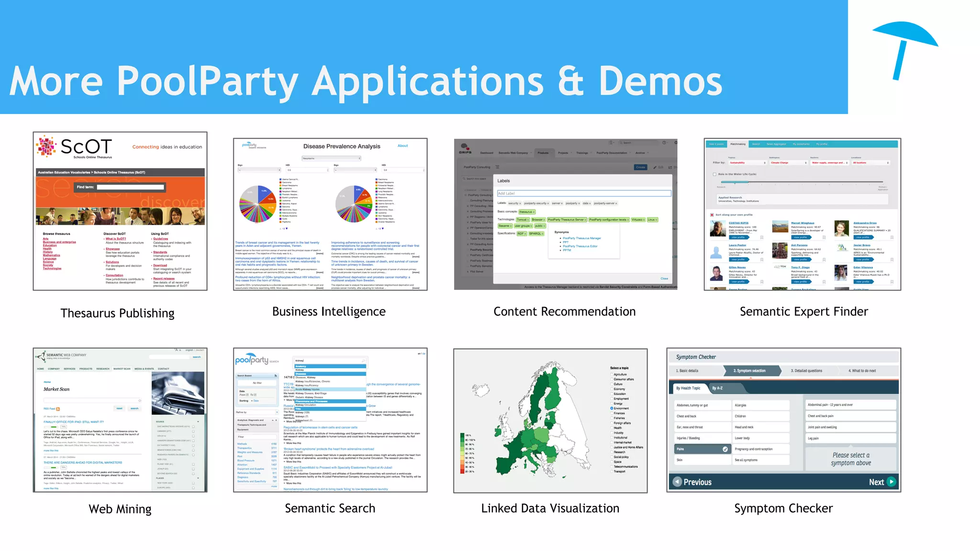Viewport: 980px width, 551px height.
Task: Click the Next button in Symptom Checker
Action: click(x=882, y=482)
